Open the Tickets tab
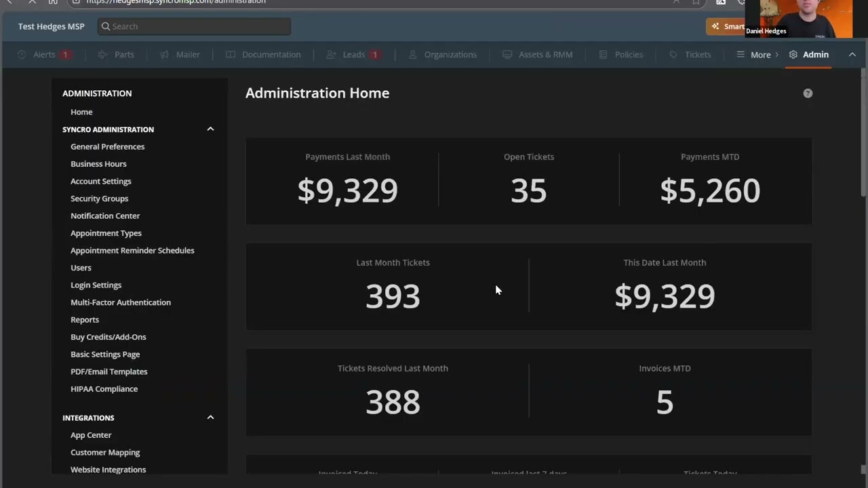 click(690, 54)
